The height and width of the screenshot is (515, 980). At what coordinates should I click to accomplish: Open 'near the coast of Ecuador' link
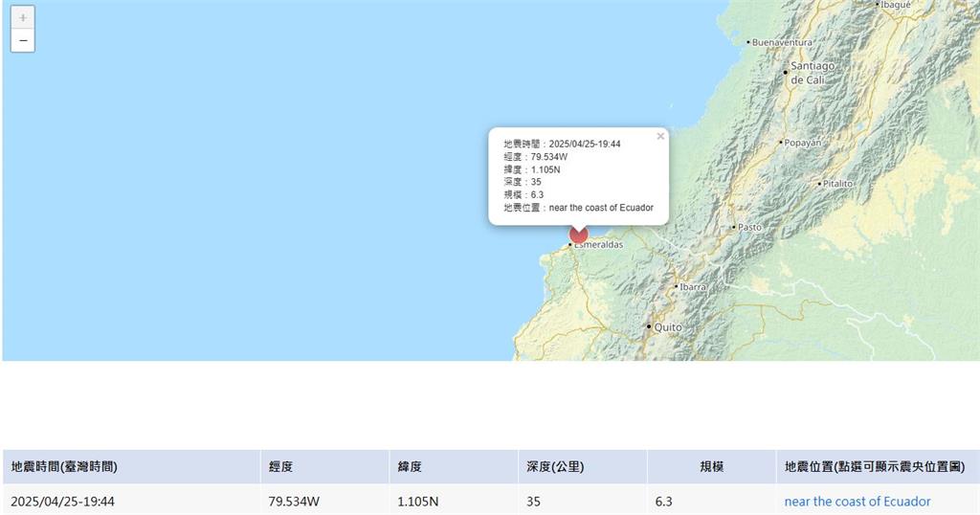[857, 502]
